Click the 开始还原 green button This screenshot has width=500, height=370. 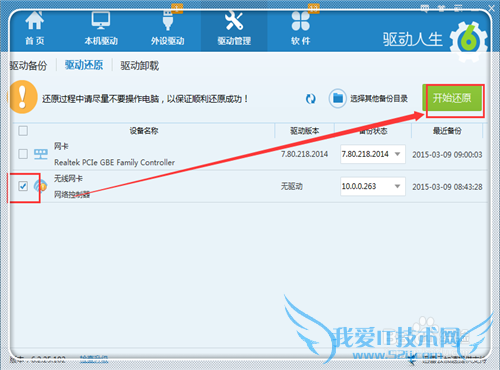tap(452, 98)
